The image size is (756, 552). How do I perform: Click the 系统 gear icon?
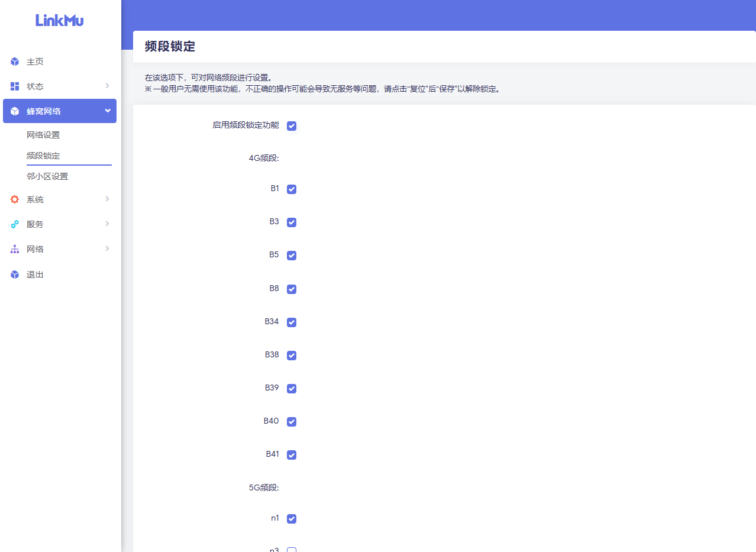coord(15,200)
